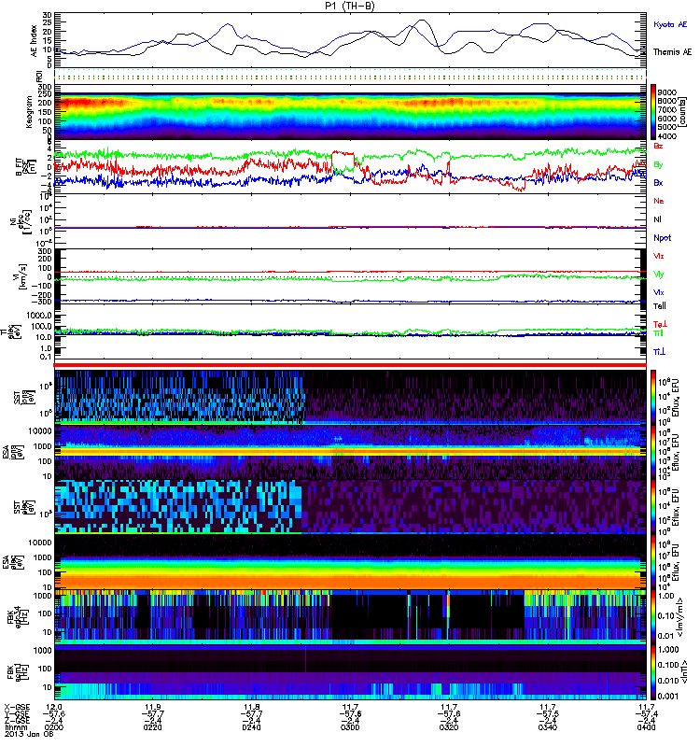Select the red Te perpendicular legend label
Screen dimensions: 700x747
[660, 324]
